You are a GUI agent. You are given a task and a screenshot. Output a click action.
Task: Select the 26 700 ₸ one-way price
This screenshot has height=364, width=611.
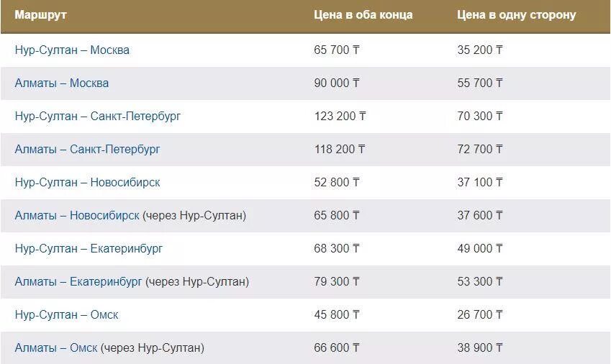(x=480, y=314)
